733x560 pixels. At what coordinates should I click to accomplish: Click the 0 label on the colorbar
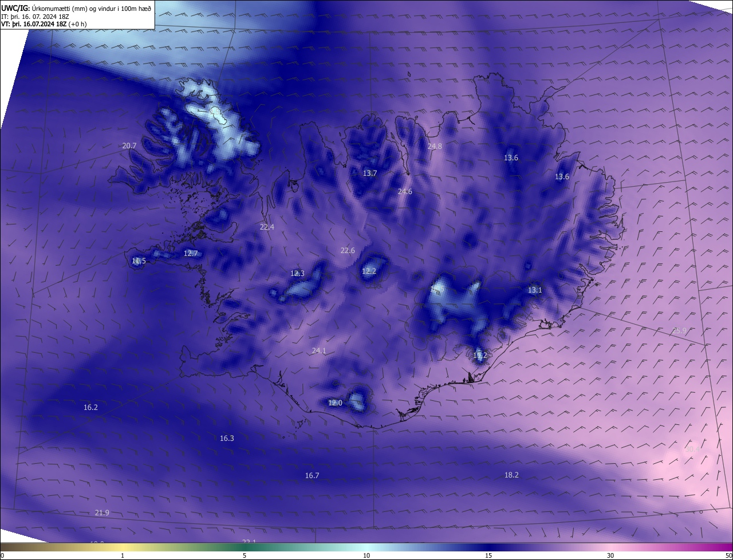pos(2,556)
